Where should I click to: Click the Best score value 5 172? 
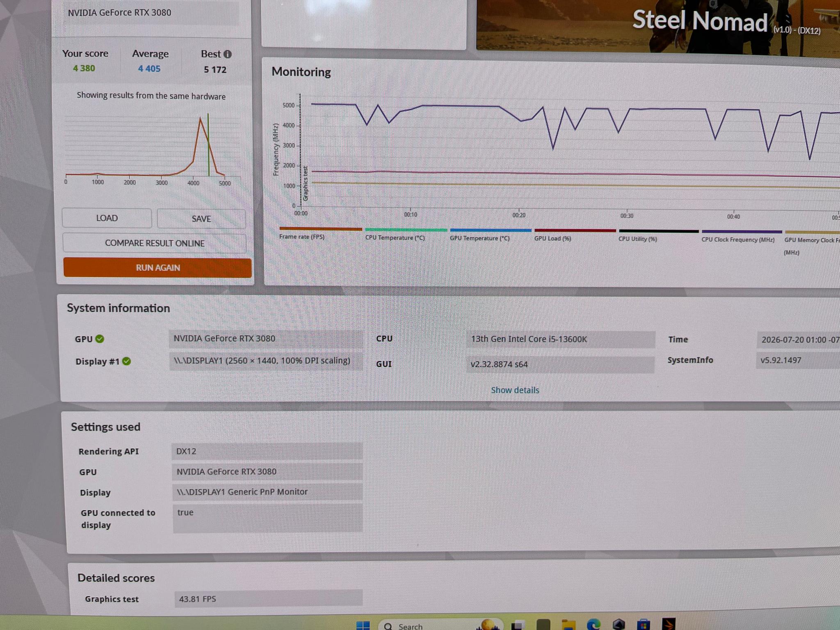(215, 70)
